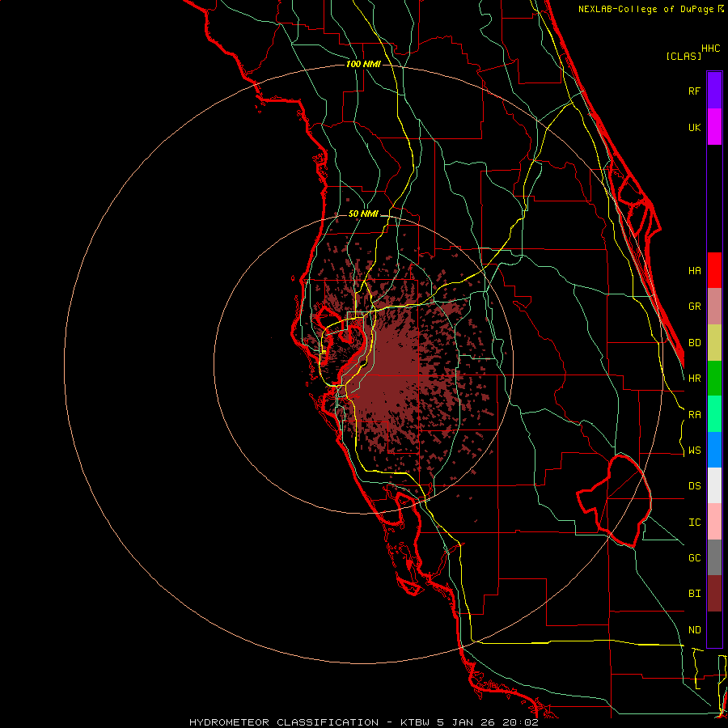
Task: Click the yellow BD legend color block
Action: tap(714, 342)
